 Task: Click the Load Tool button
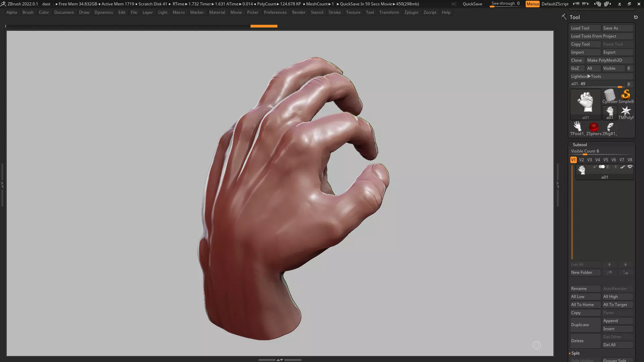click(585, 28)
